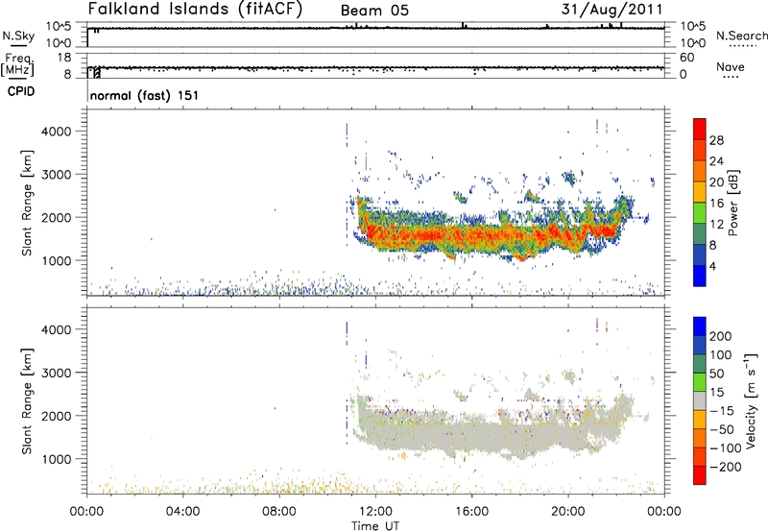
Task: Click the 'Velocity [m s-1]' colorbar label
Action: (x=751, y=400)
